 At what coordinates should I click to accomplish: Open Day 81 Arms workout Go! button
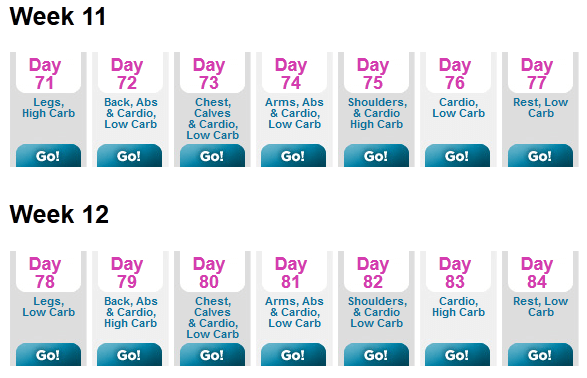(294, 355)
